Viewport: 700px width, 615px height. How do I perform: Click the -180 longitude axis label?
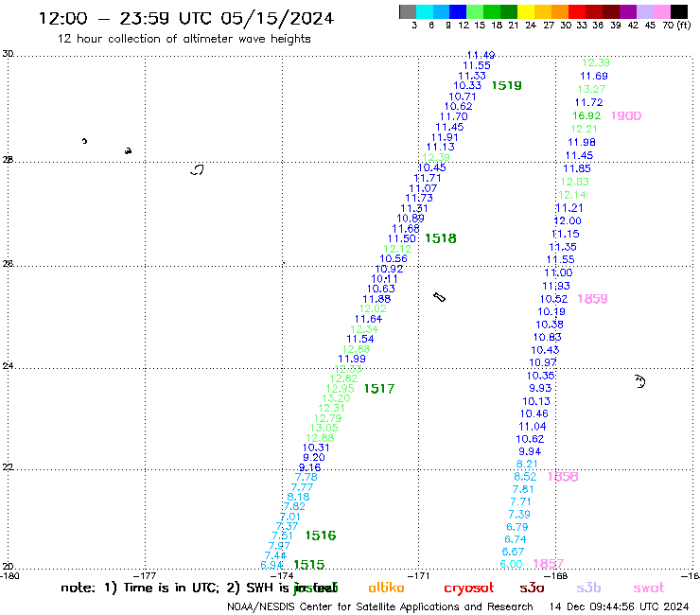click(x=9, y=576)
